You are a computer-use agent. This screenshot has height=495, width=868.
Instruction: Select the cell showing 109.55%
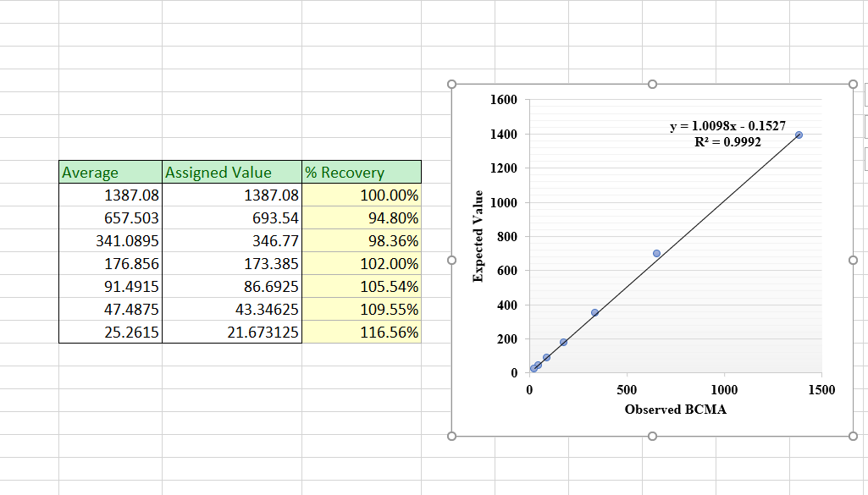[362, 310]
